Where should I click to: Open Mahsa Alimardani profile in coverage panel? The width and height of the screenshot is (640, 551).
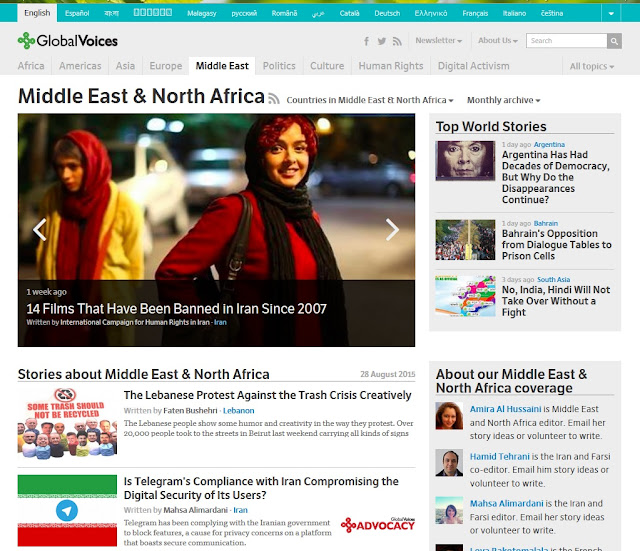(x=507, y=503)
